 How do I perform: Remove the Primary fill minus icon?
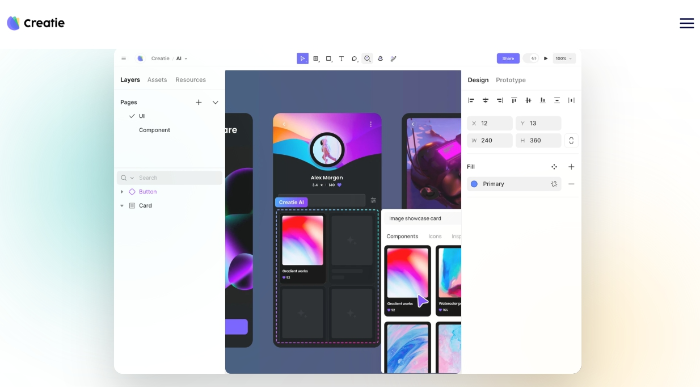(571, 184)
